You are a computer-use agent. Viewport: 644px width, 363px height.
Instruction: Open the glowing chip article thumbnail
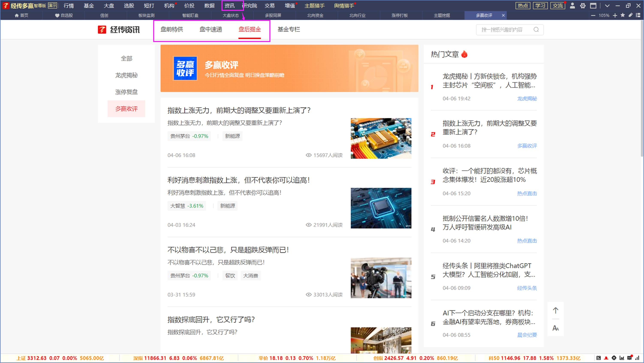point(381,208)
